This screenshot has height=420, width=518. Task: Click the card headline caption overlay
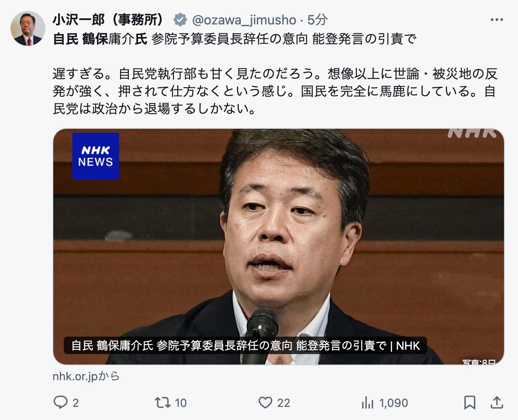point(245,345)
